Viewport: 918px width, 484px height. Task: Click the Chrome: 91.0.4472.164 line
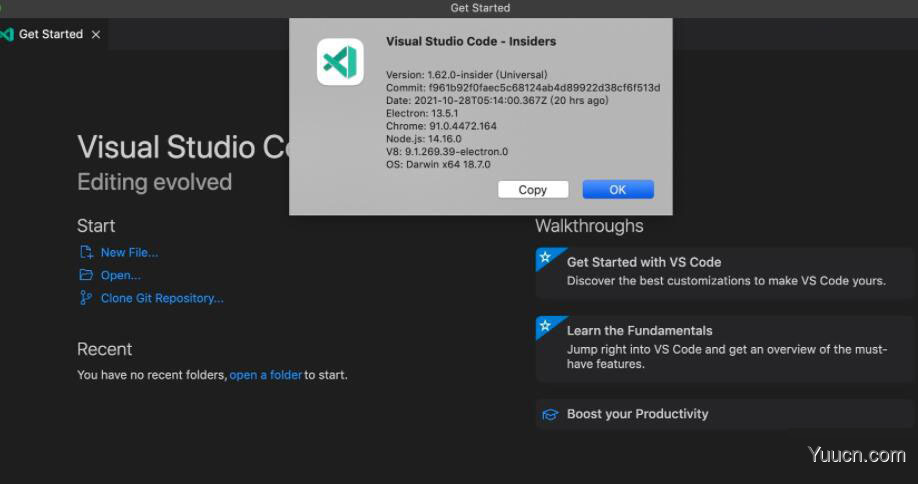(x=441, y=126)
